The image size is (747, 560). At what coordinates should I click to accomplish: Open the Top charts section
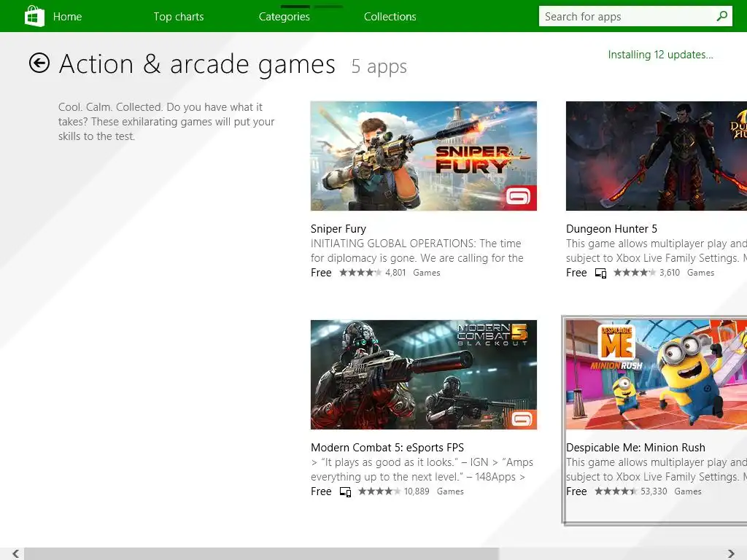179,17
